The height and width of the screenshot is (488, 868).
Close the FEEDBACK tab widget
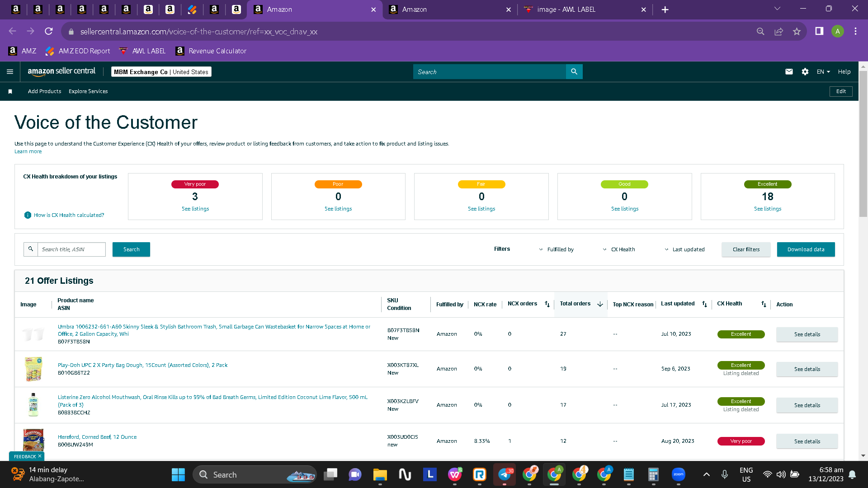(x=40, y=456)
